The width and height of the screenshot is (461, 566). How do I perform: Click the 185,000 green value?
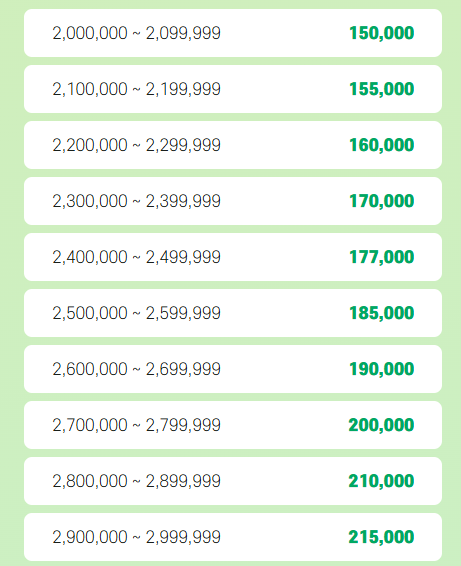(x=382, y=313)
